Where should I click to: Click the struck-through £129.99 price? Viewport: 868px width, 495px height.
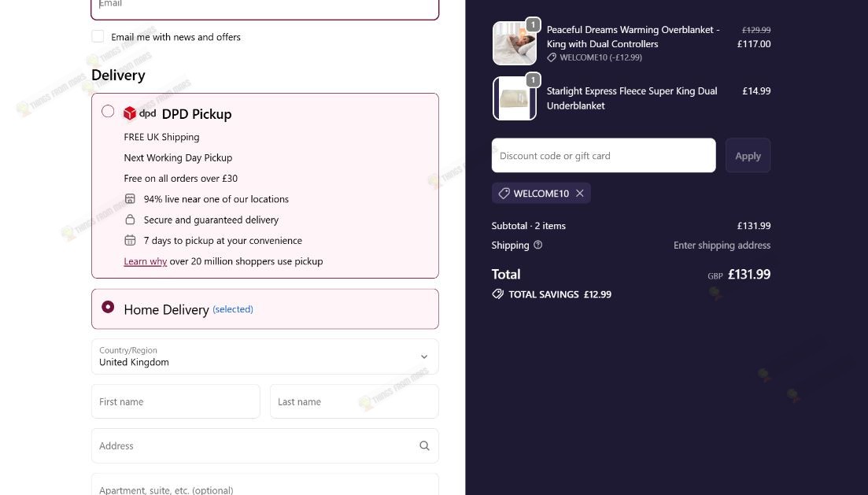click(x=756, y=30)
